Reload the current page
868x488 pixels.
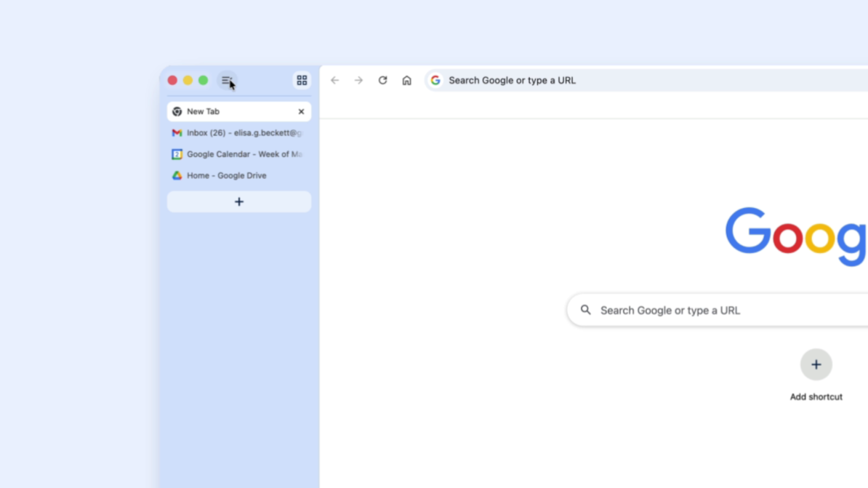click(382, 80)
